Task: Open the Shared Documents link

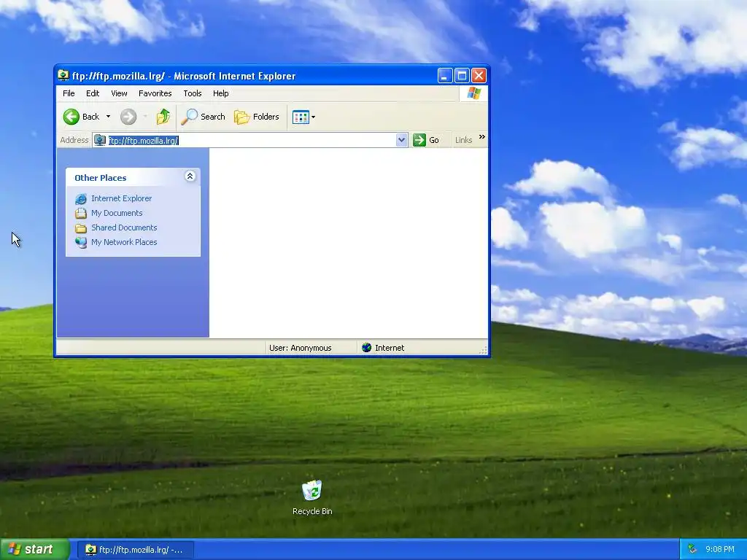Action: pos(124,227)
